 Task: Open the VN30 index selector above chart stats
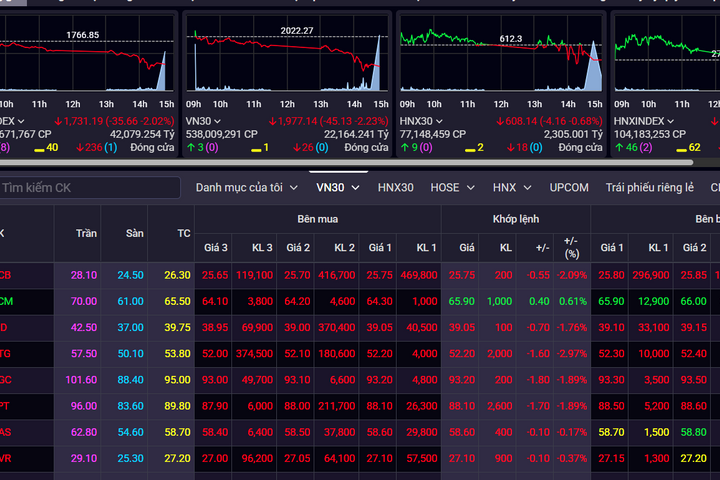pos(205,118)
